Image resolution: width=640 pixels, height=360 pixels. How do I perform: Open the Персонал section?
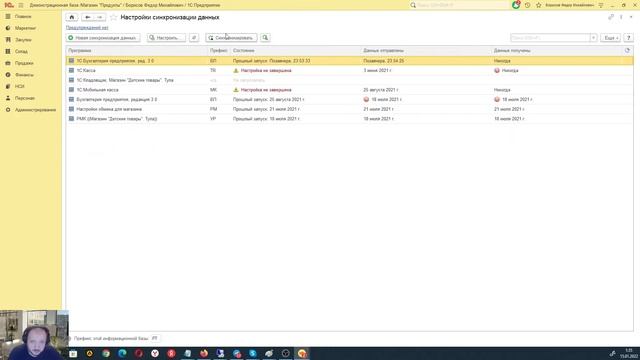tap(24, 98)
